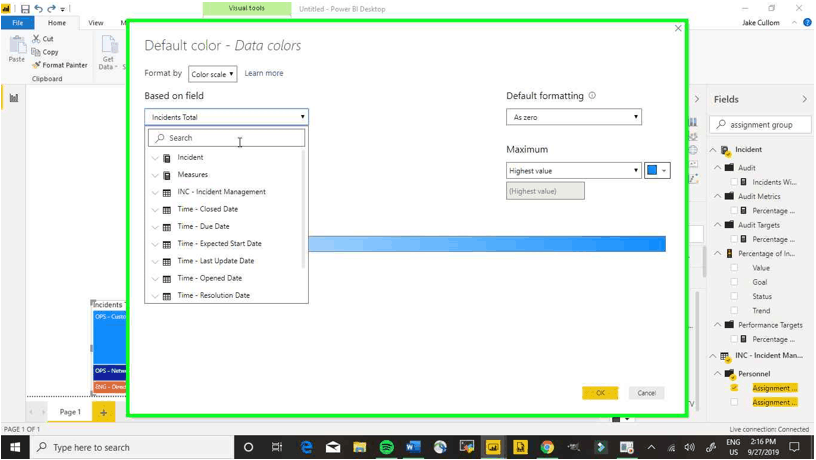Open the maximum blue color swatch picker

[657, 170]
